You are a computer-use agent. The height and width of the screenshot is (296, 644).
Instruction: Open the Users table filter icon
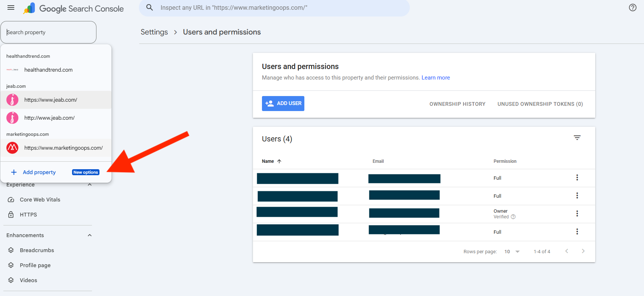pyautogui.click(x=577, y=138)
